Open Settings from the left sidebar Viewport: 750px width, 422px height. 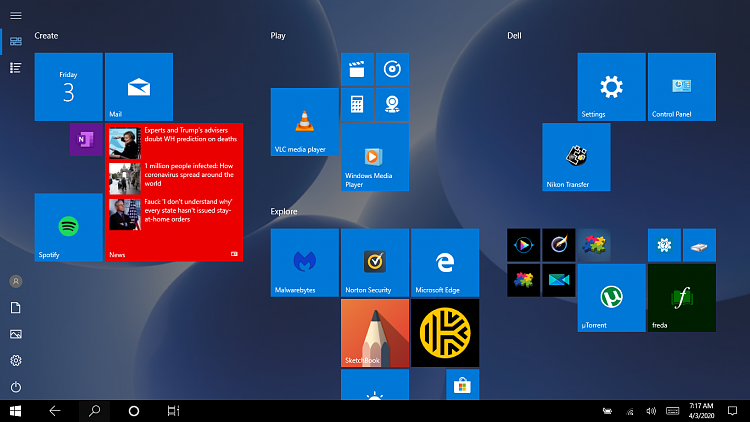click(16, 360)
